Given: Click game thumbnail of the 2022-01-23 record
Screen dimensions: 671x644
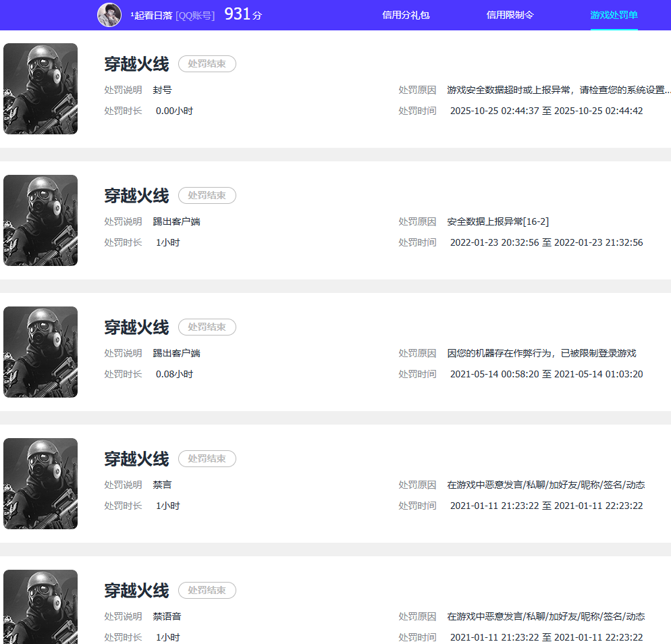Looking at the screenshot, I should pyautogui.click(x=41, y=220).
